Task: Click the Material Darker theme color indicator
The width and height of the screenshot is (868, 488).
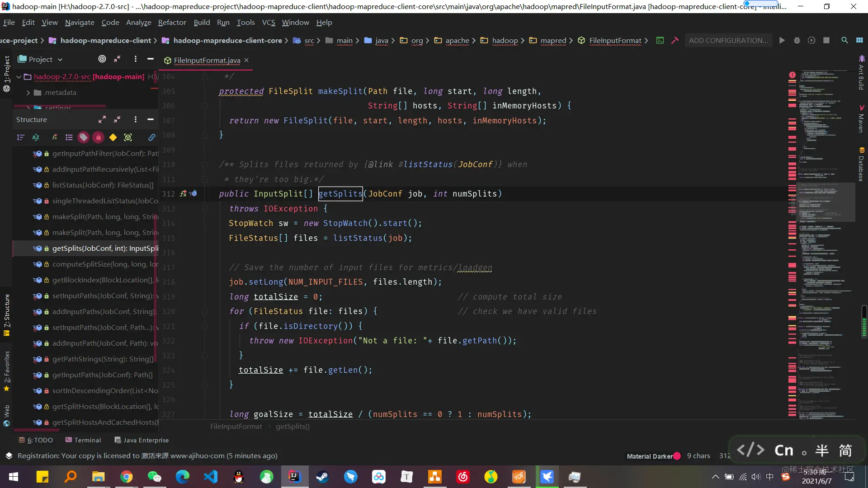Action: 677,456
